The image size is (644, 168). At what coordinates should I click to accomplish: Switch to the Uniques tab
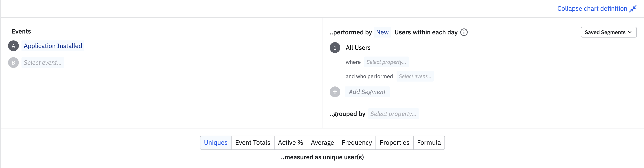(215, 143)
